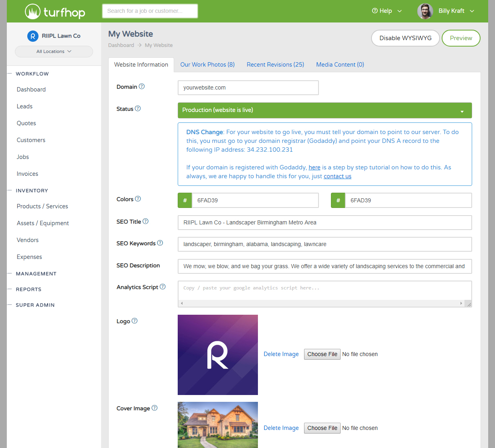This screenshot has height=448, width=495.
Task: Click the Analytics Script help icon
Action: coord(162,287)
